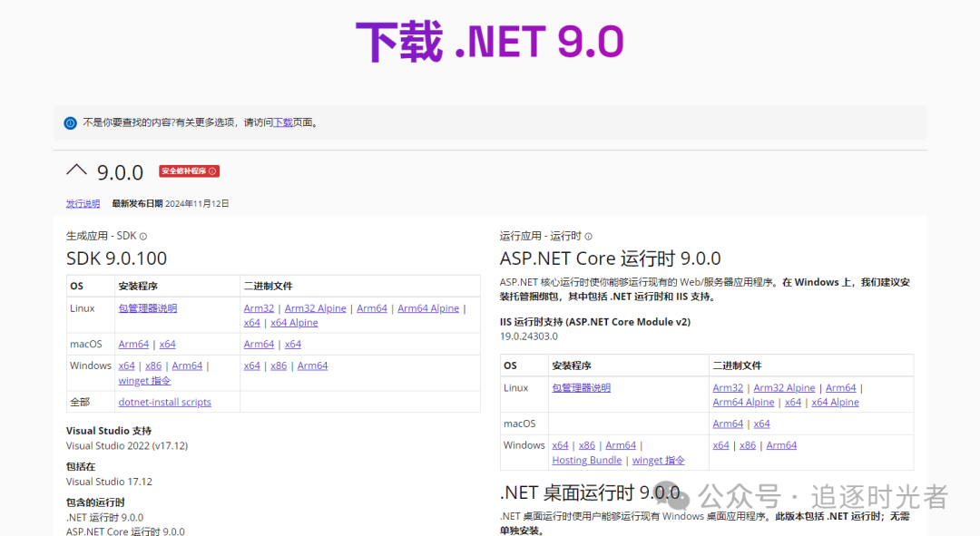The height and width of the screenshot is (536, 980).
Task: Download SDK macOS Arm64 installer
Action: [x=133, y=345]
